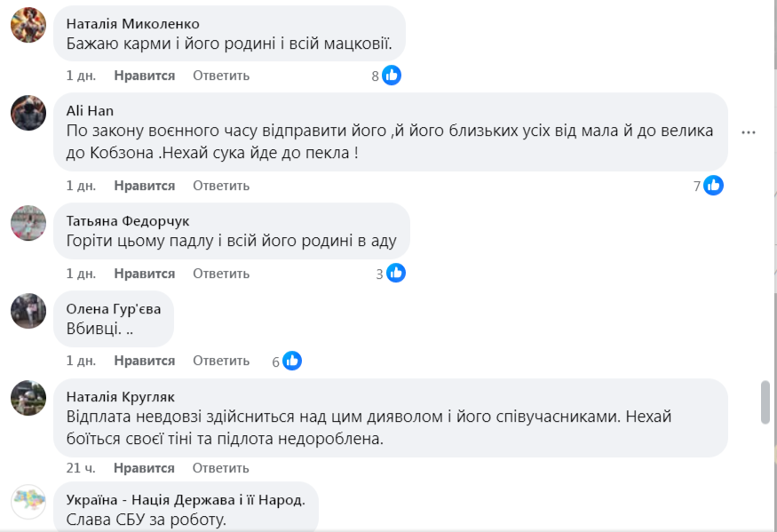Open three-dot options menu on Ali Han's comment
777x532 pixels.
click(x=749, y=132)
